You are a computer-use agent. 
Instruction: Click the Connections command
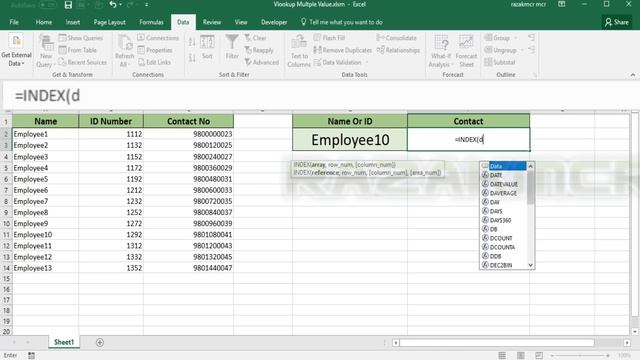158,38
